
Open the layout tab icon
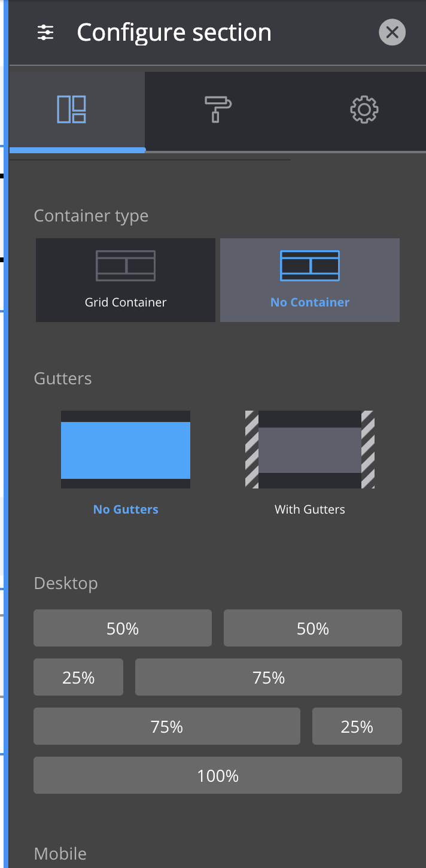72,110
